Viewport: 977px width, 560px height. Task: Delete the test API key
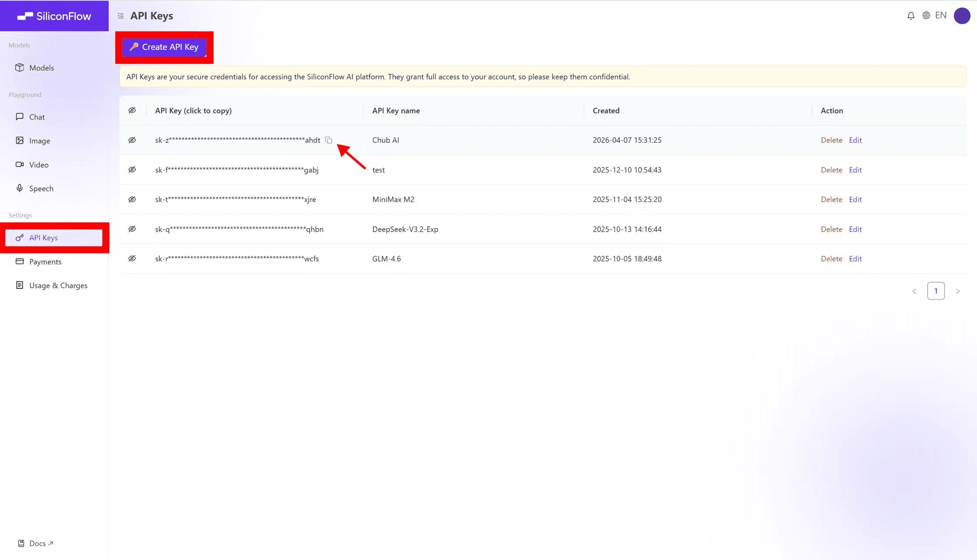tap(831, 170)
